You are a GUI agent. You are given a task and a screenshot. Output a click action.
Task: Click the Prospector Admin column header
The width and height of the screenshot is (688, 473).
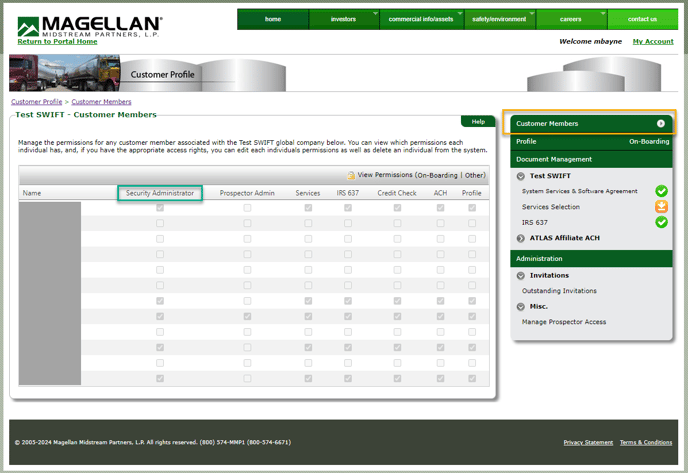pyautogui.click(x=247, y=193)
